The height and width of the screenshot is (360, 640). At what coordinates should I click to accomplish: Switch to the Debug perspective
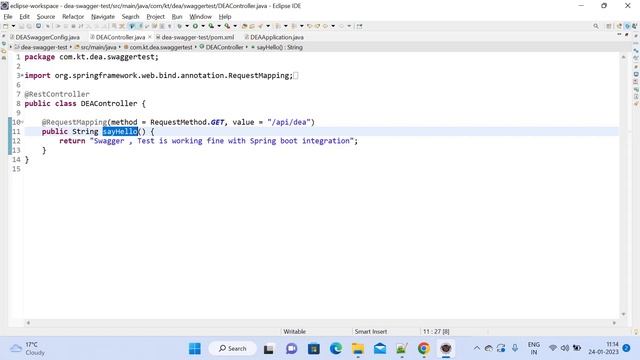[635, 26]
